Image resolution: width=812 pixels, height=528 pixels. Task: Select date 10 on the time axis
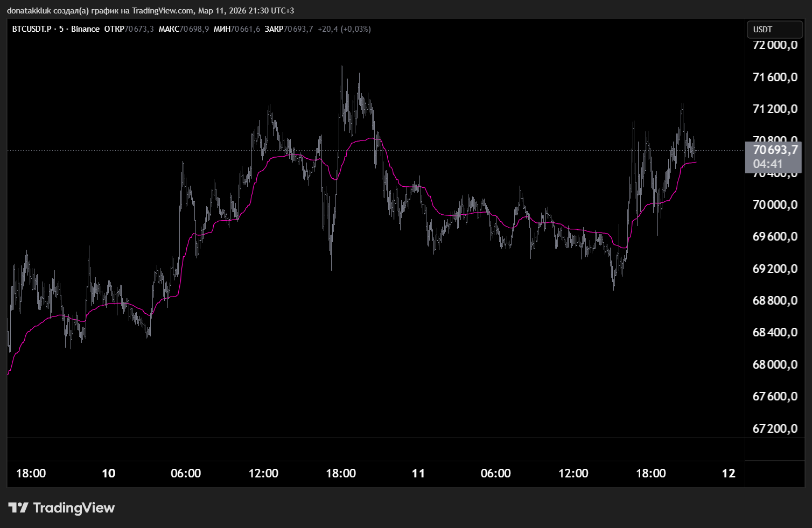108,474
